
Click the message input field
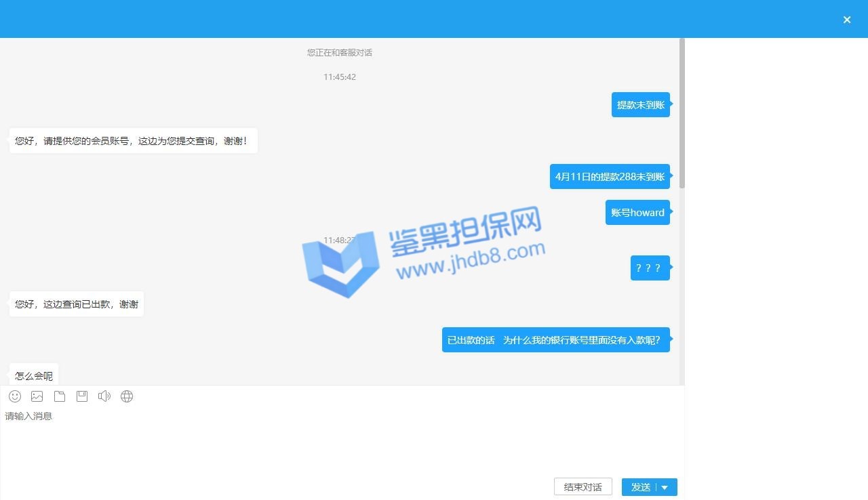[339, 440]
